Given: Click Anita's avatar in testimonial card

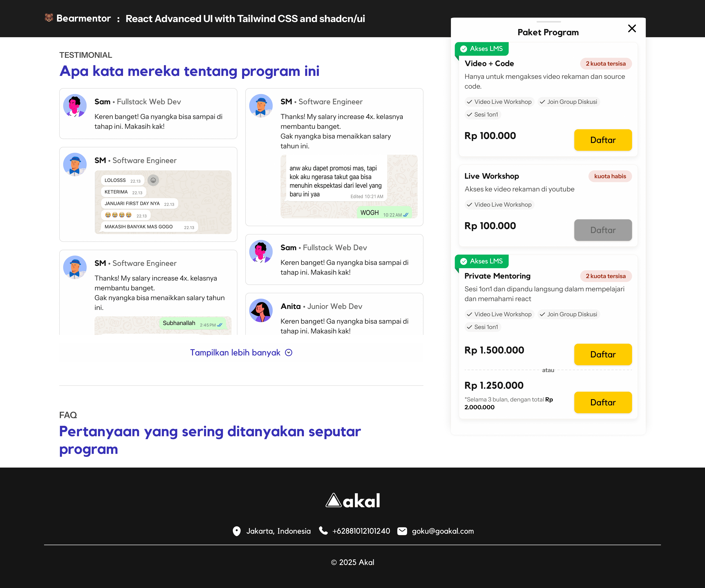Looking at the screenshot, I should tap(261, 310).
